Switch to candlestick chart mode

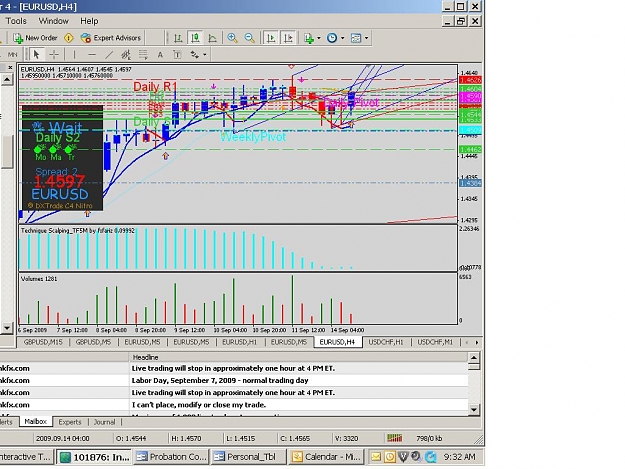pos(195,38)
